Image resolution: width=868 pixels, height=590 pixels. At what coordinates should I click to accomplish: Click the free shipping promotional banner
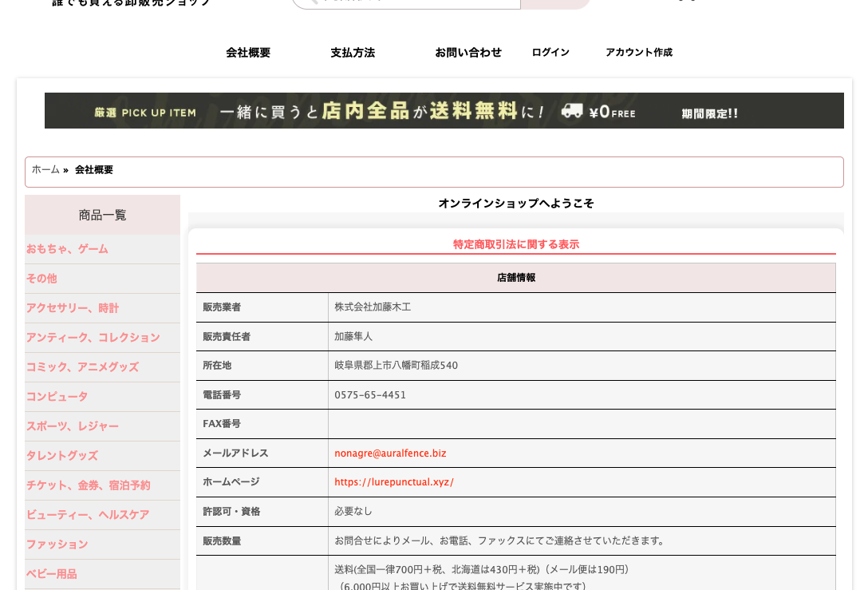tap(445, 110)
